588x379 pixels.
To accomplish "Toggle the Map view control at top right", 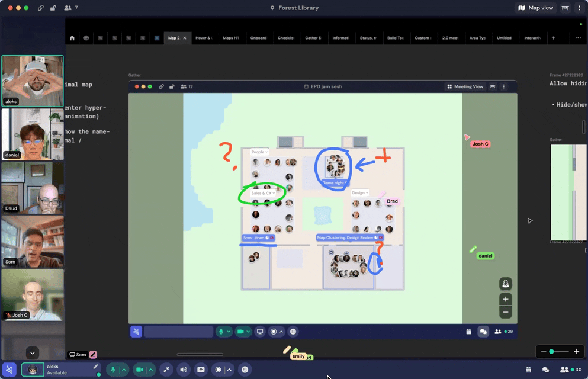I will [x=535, y=8].
